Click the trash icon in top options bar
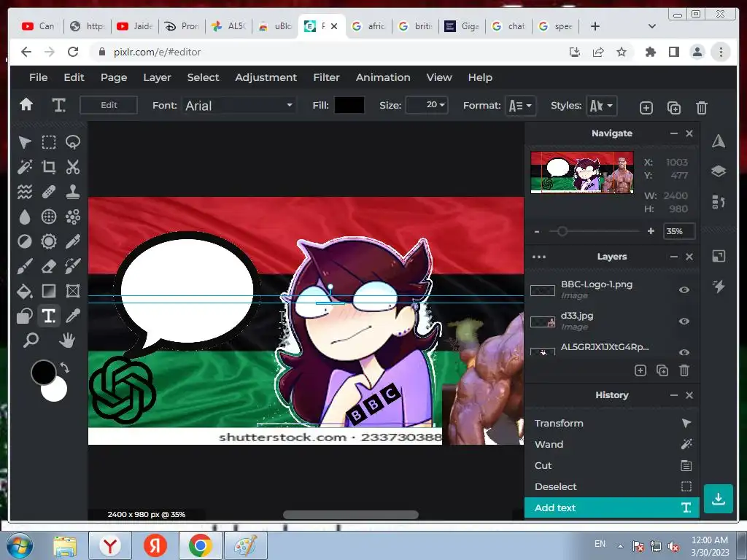Image resolution: width=747 pixels, height=560 pixels. click(x=701, y=108)
